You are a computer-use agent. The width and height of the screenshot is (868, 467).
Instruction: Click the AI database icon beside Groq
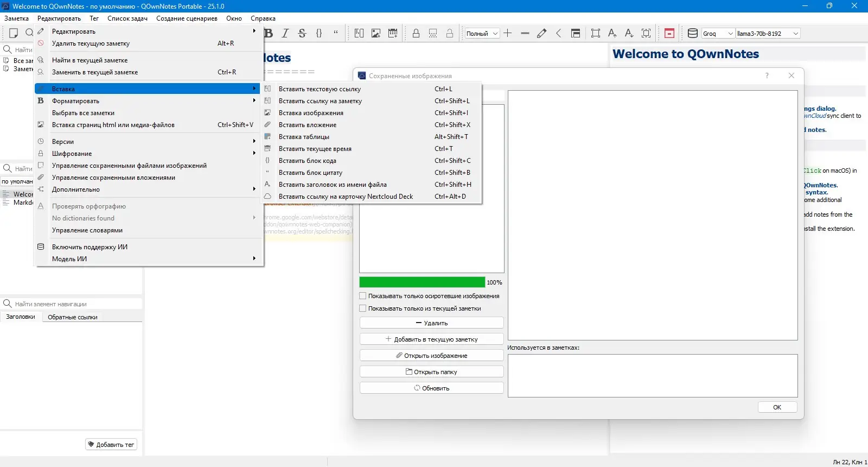click(693, 33)
